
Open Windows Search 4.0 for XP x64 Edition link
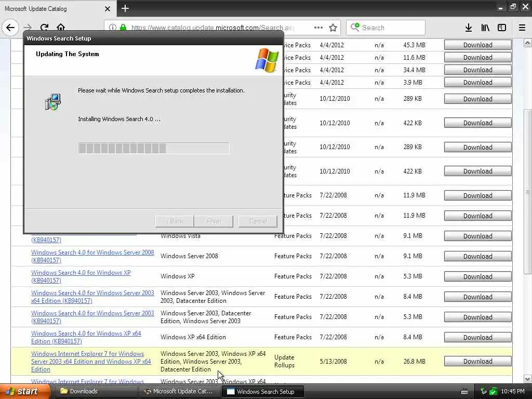[86, 337]
